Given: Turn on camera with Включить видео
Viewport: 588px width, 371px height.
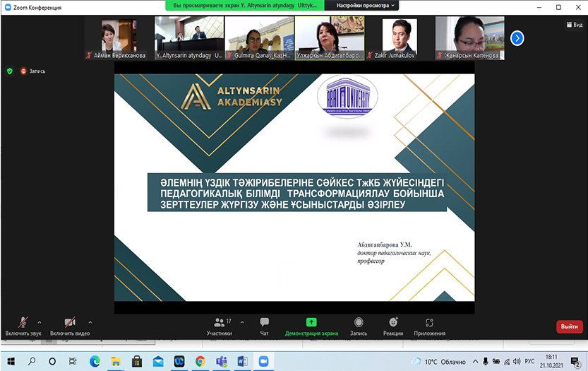Looking at the screenshot, I should click(70, 325).
